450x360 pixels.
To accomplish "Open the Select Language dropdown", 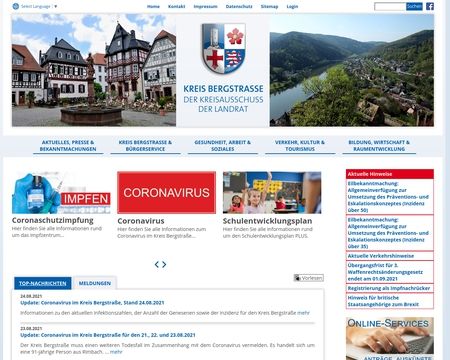I will [x=39, y=6].
